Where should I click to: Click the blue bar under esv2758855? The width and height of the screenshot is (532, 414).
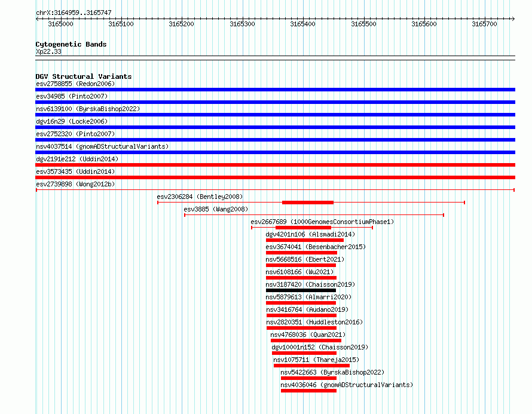275,90
